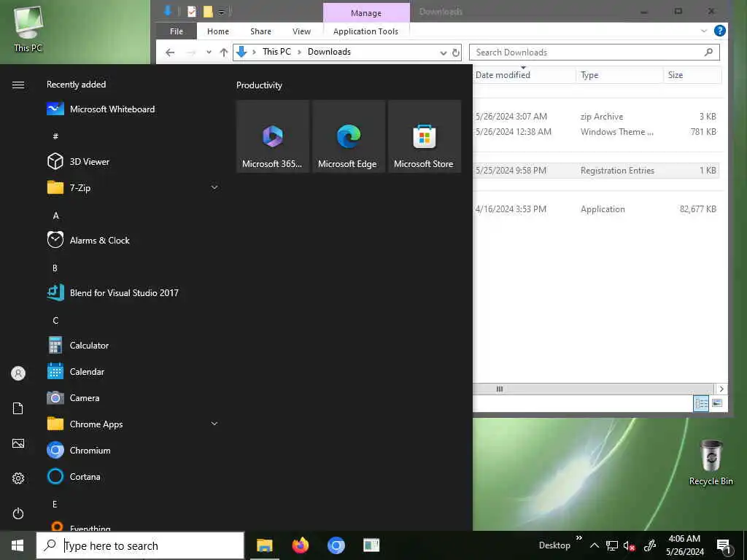Open Application Tools ribbon tab
Screen dimensions: 747x560
(x=366, y=31)
